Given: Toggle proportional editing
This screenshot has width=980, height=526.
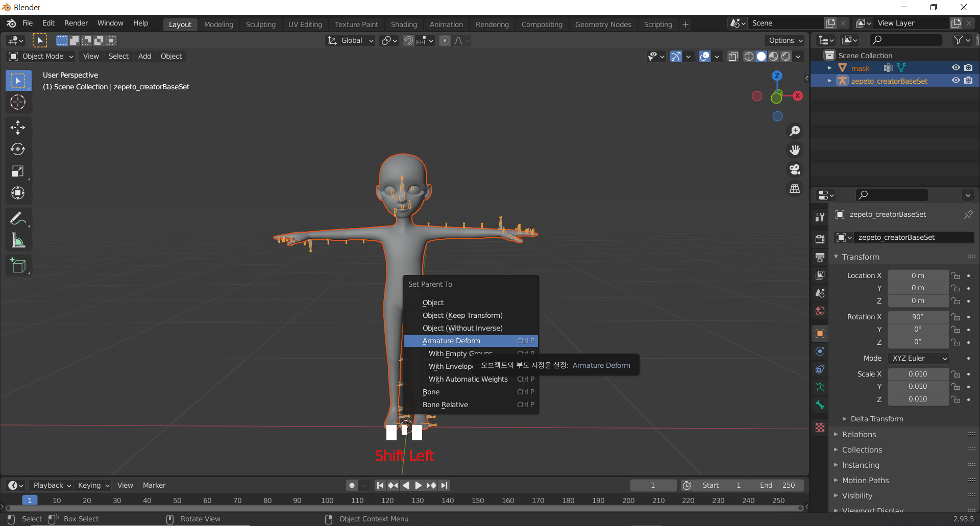Looking at the screenshot, I should pos(445,41).
